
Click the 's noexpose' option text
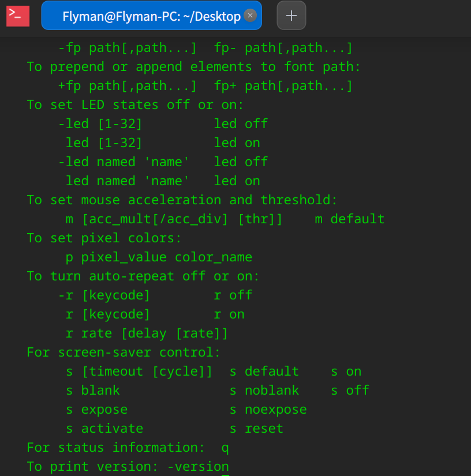coord(268,410)
